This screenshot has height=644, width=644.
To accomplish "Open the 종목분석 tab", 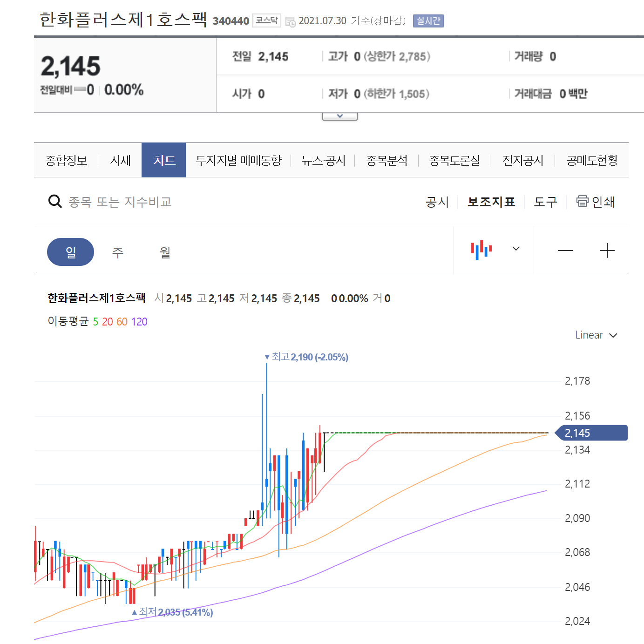I will click(x=387, y=161).
